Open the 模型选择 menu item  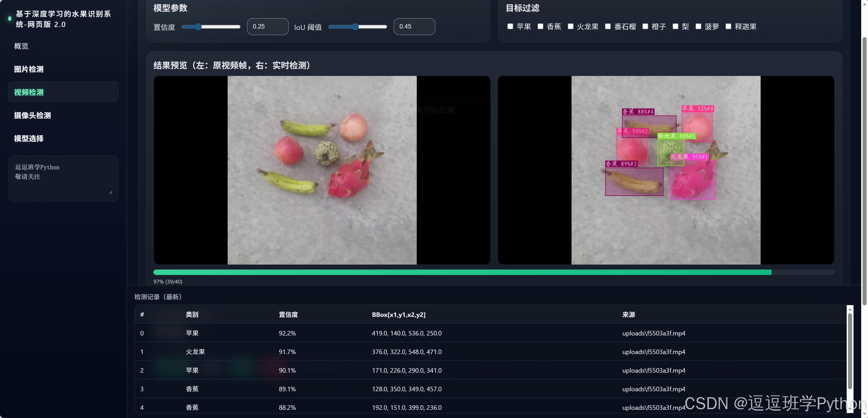click(29, 139)
